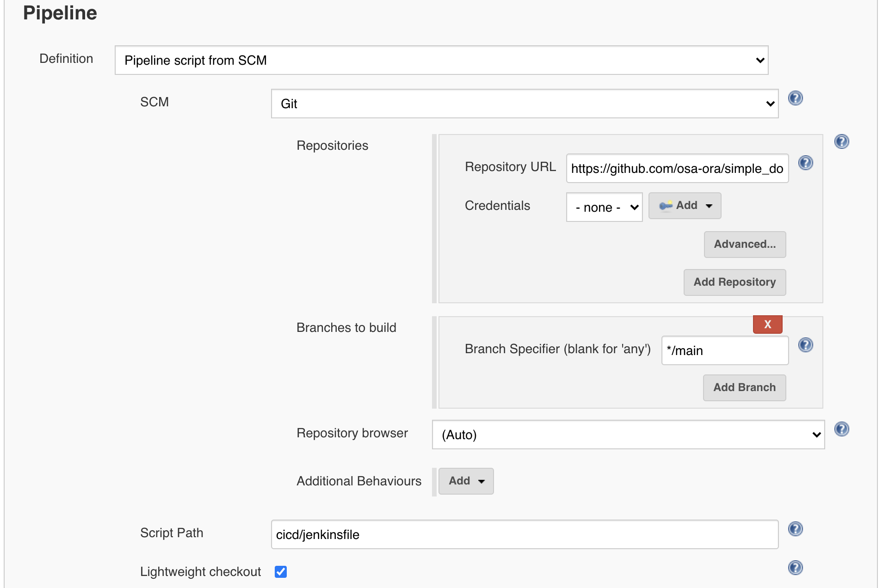Open the Credentials dropdown showing none
This screenshot has height=588, width=889.
604,207
